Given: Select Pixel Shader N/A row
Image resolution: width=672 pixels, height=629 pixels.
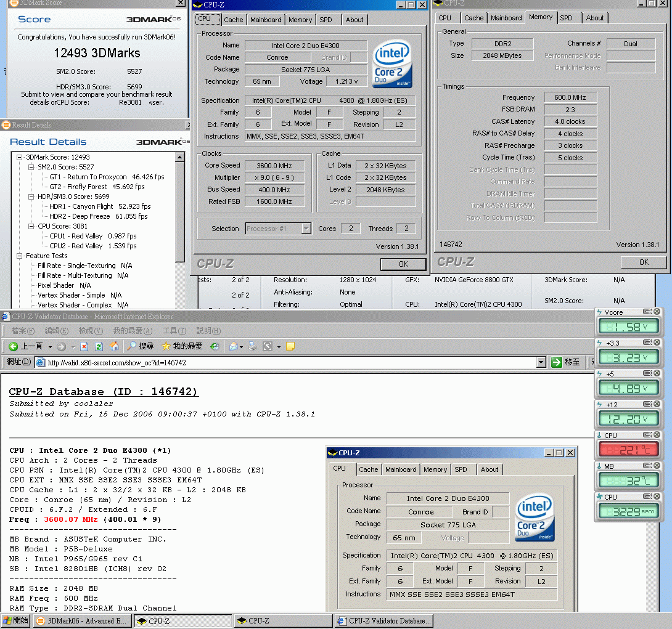Looking at the screenshot, I should point(64,285).
